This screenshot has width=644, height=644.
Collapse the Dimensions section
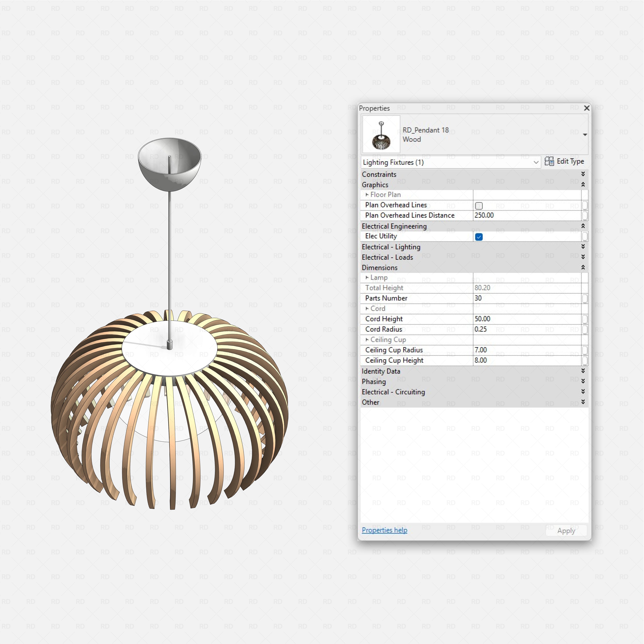click(583, 267)
